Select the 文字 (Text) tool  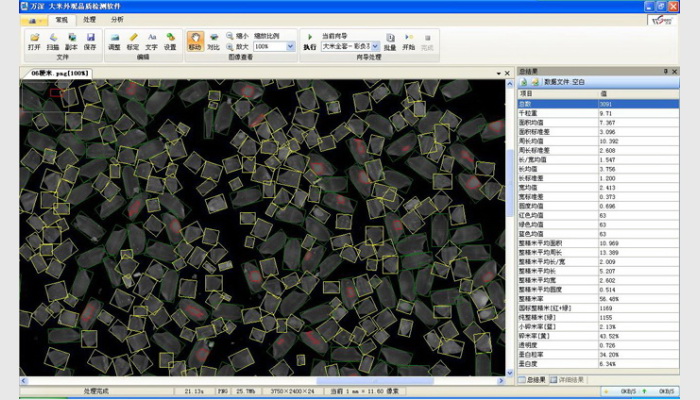(152, 40)
